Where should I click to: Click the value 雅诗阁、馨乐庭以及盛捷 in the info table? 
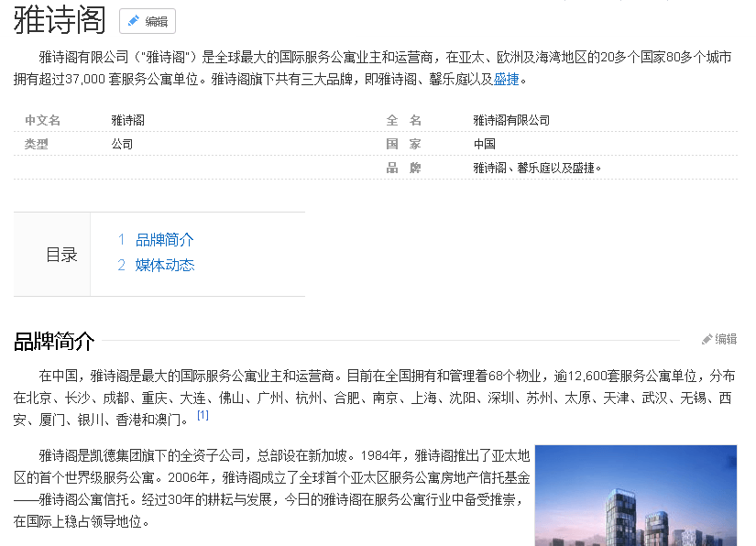pos(537,168)
